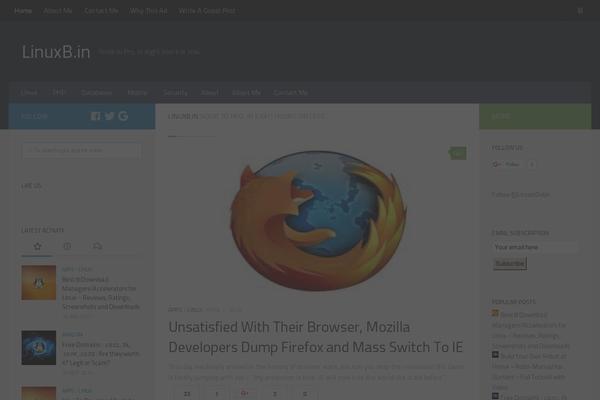The width and height of the screenshot is (600, 400).
Task: Open the Linux category in nav bar
Action: tap(29, 92)
